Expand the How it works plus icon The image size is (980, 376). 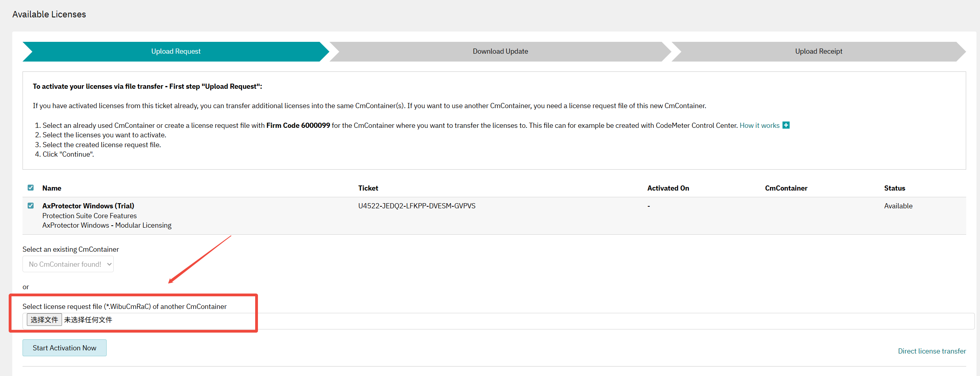click(786, 125)
